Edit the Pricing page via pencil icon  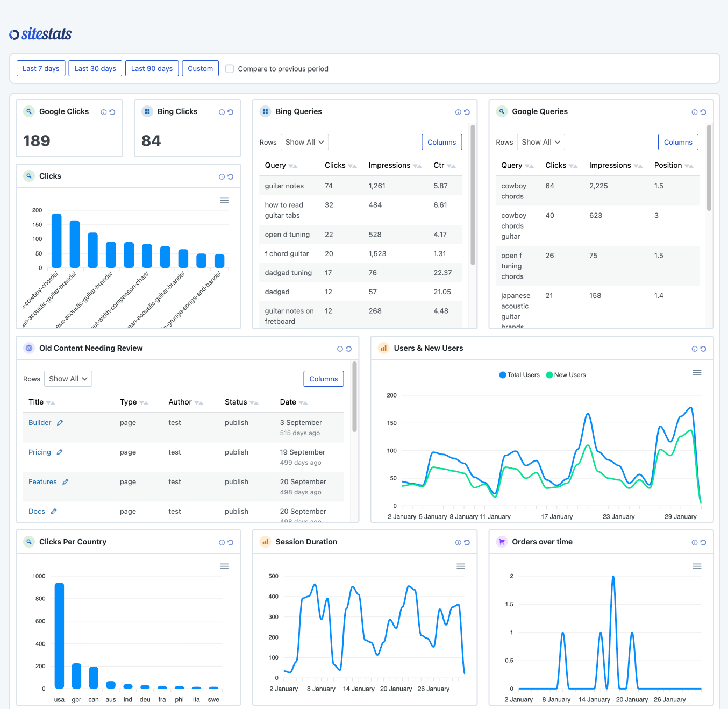click(60, 452)
